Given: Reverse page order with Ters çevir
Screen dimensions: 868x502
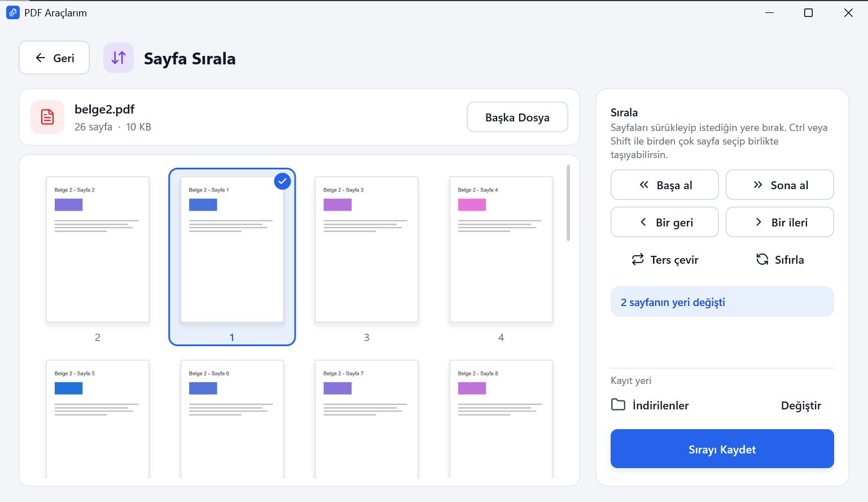Looking at the screenshot, I should coord(665,259).
